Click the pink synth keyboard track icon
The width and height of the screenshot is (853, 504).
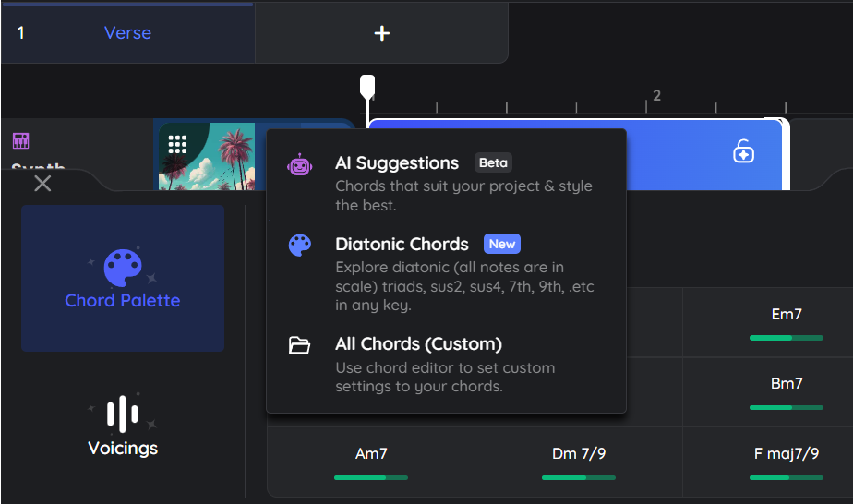[20, 141]
